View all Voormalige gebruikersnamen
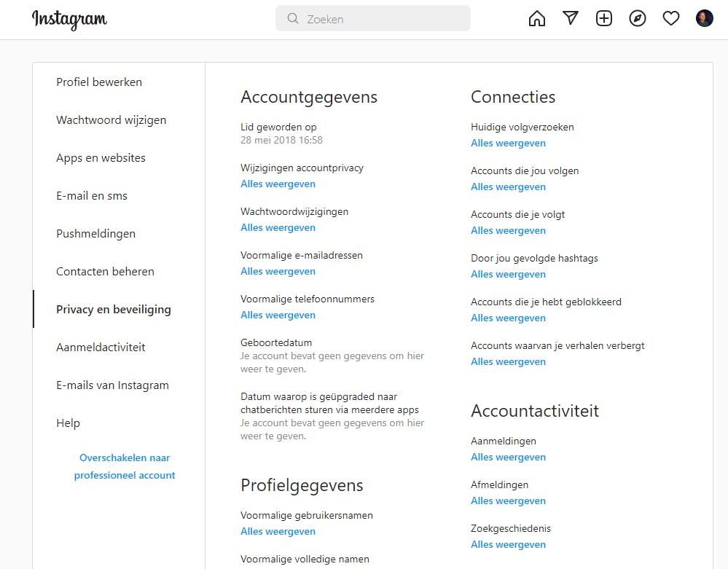 pos(278,532)
